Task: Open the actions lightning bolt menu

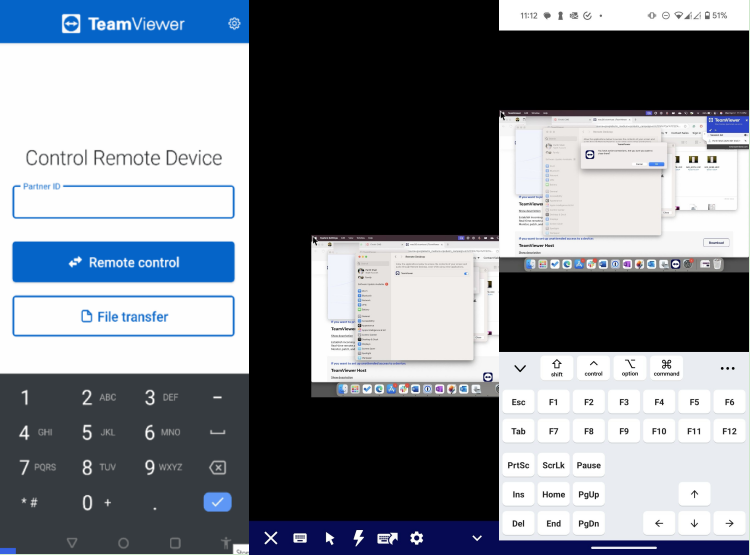Action: tap(358, 538)
